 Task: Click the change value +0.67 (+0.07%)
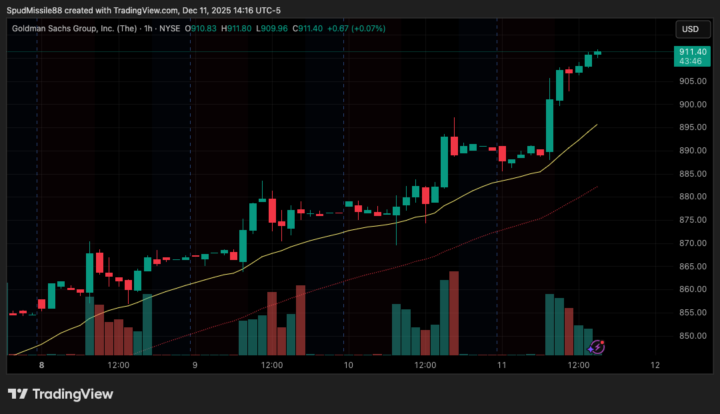(356, 28)
